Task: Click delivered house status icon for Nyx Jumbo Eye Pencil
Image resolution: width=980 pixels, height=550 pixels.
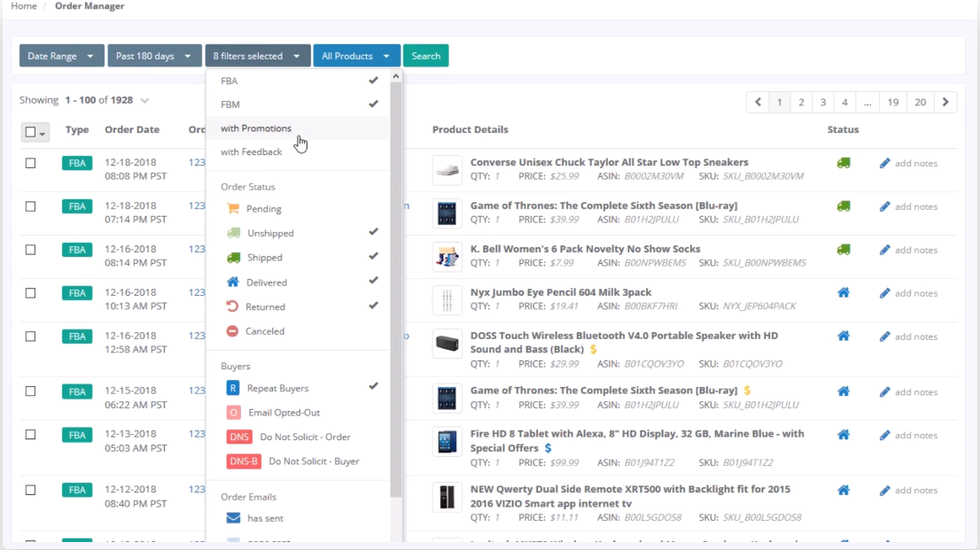Action: click(844, 292)
